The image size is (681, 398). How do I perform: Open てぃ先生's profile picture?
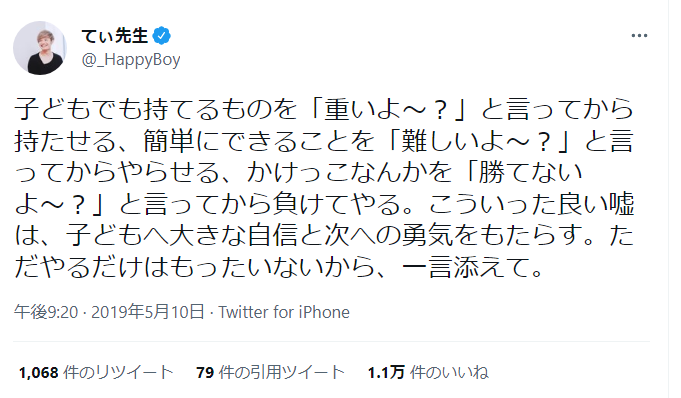pyautogui.click(x=40, y=48)
